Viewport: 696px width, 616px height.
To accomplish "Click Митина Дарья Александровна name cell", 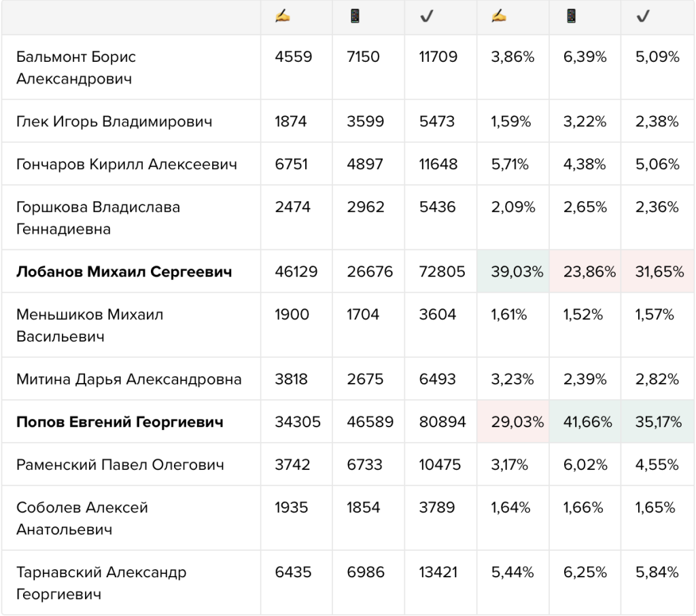I will coord(131,379).
